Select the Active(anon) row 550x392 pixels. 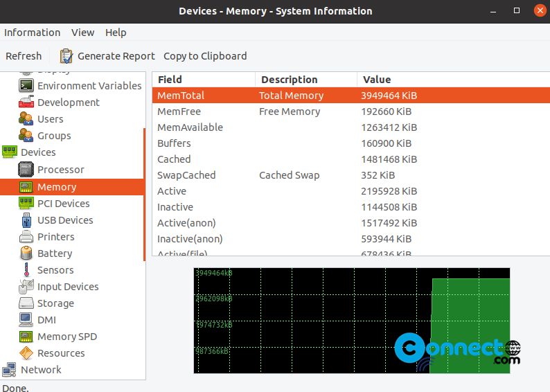point(351,223)
